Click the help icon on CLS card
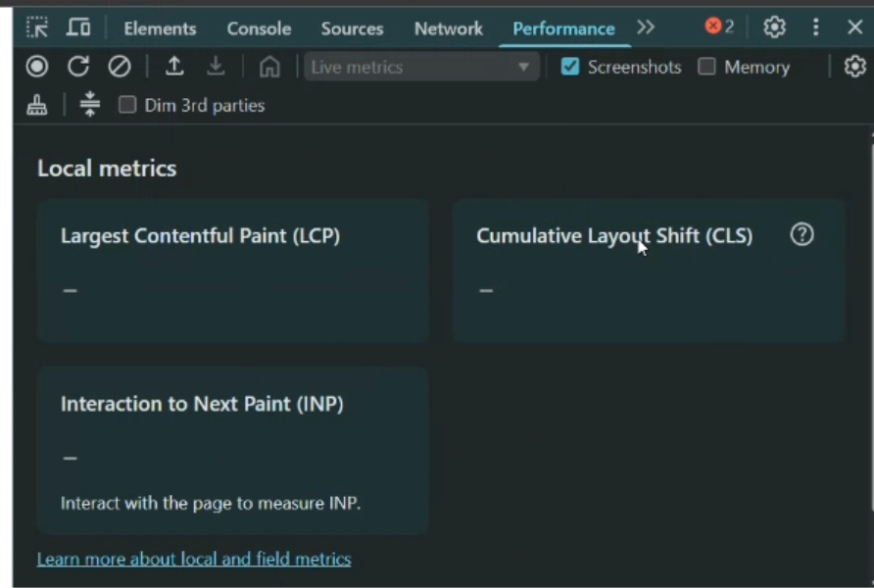 pyautogui.click(x=801, y=234)
